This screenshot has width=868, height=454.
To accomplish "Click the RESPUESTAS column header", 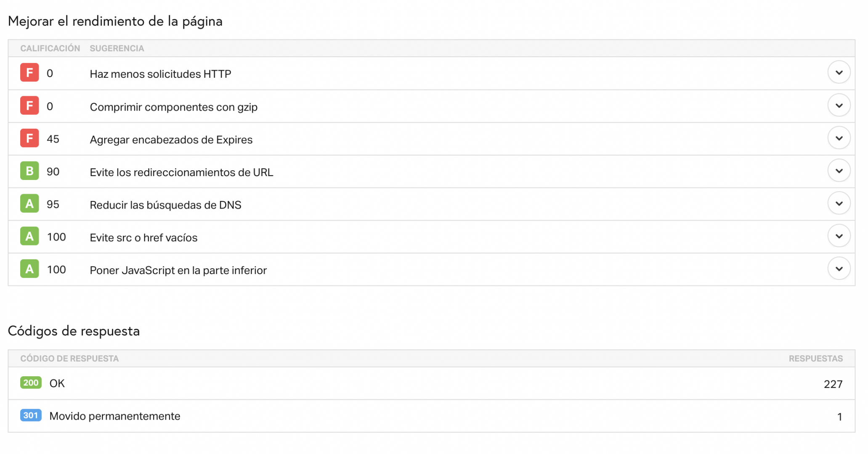I will pyautogui.click(x=815, y=359).
